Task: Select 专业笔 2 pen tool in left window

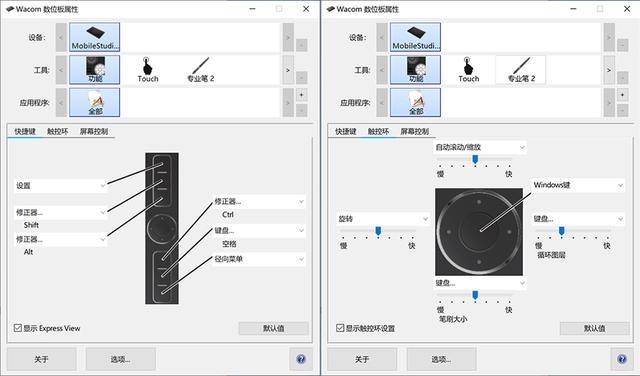Action: [200, 70]
